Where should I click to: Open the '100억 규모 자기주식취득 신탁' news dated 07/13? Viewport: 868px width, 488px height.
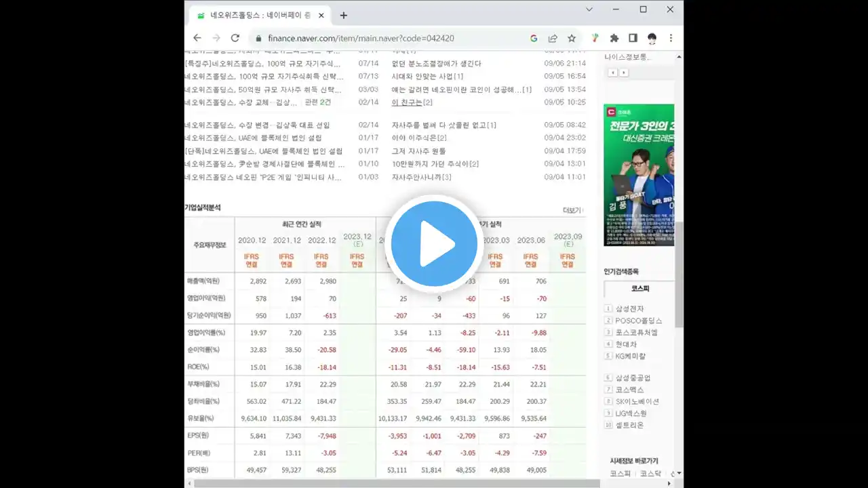[x=263, y=77]
